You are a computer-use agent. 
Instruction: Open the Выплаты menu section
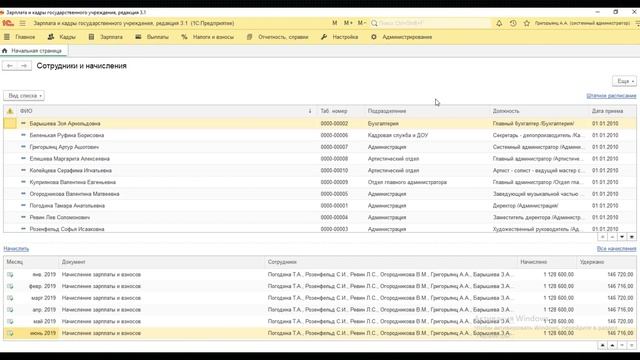coord(152,37)
